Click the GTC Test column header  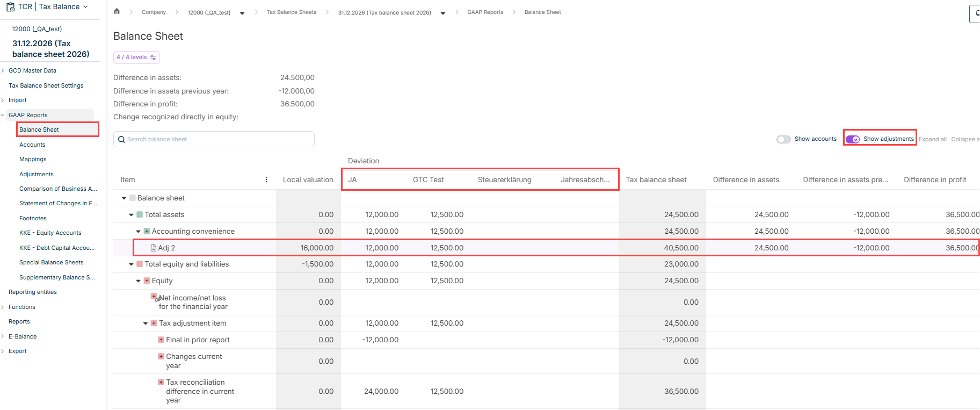tap(429, 179)
